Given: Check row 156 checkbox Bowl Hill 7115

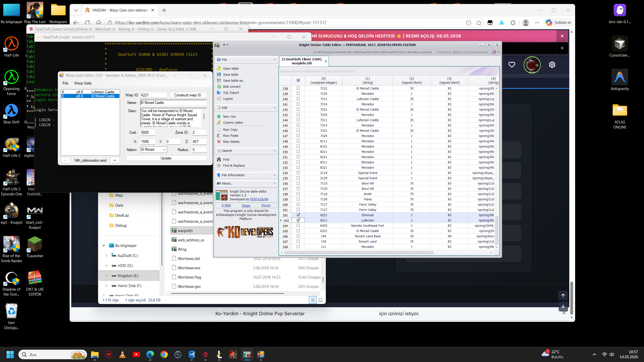Looking at the screenshot, I should tap(298, 183).
